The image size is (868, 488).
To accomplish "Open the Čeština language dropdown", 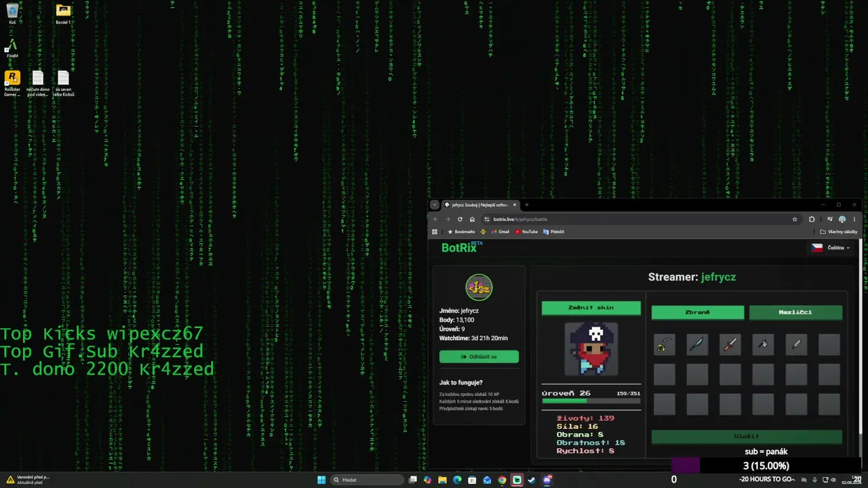I will pos(831,248).
